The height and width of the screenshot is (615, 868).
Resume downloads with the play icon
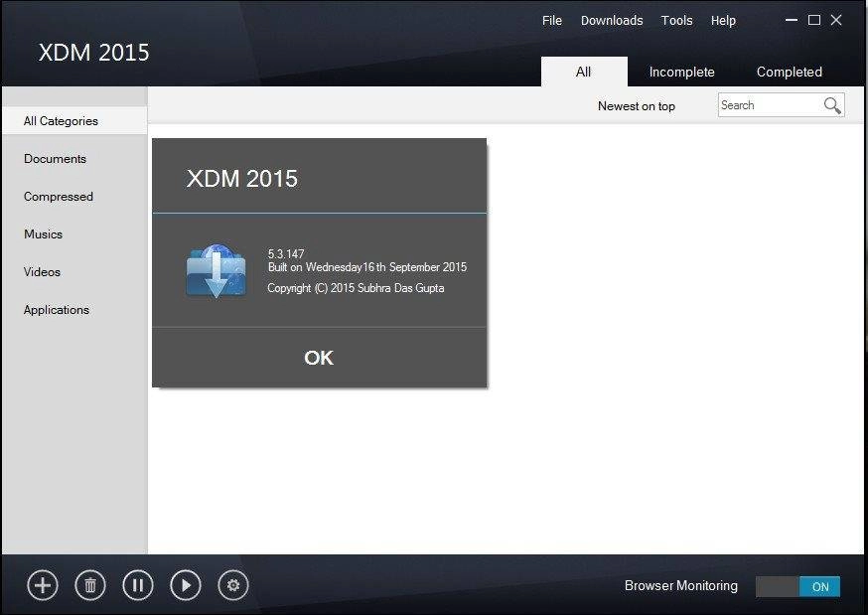[186, 585]
